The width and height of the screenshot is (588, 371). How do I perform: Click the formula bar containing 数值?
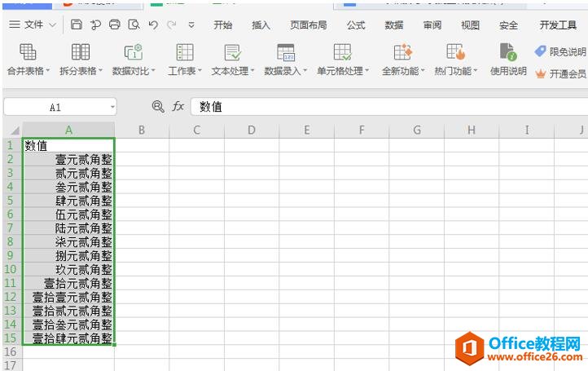(389, 107)
